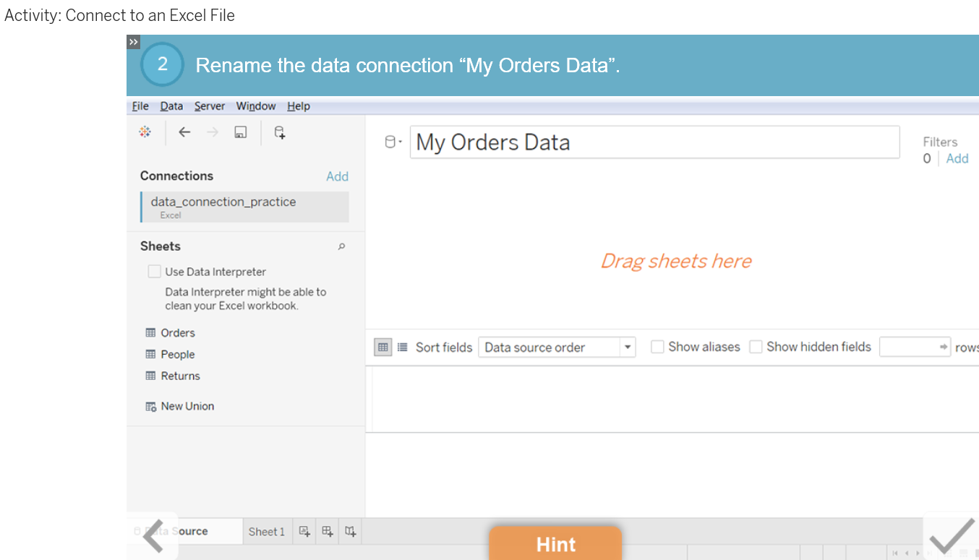Click the People sheet table icon
Screen dimensions: 979x560
[150, 354]
